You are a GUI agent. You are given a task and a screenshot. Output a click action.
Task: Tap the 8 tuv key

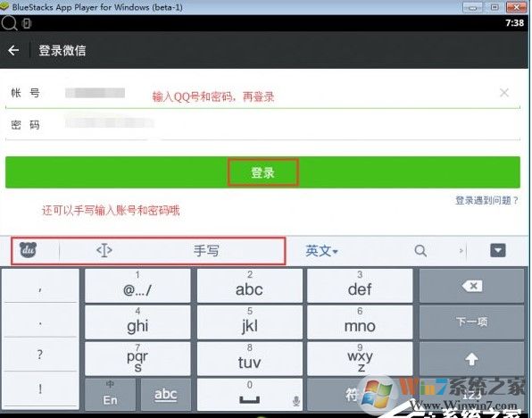coord(249,358)
